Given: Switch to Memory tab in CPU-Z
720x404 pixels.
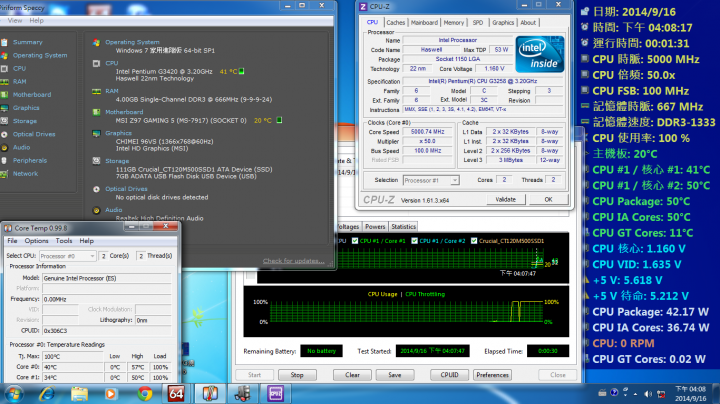Looking at the screenshot, I should tap(454, 22).
